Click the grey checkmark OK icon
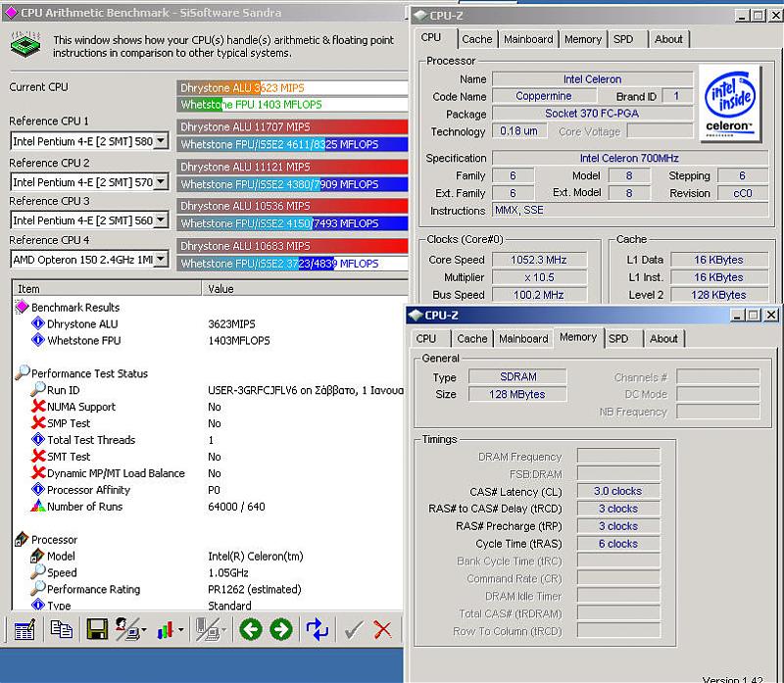Viewport: 784px width, 683px height. (354, 630)
